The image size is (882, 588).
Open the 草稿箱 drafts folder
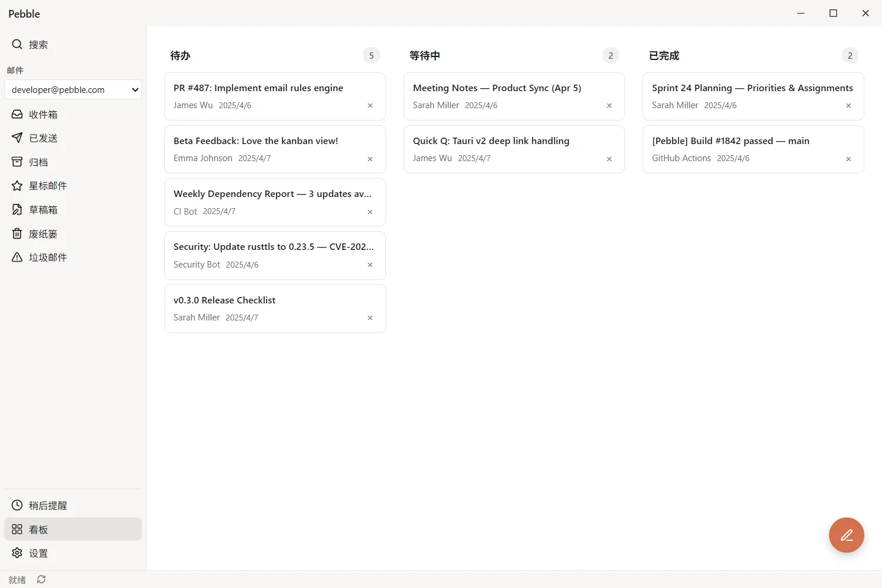click(x=73, y=209)
